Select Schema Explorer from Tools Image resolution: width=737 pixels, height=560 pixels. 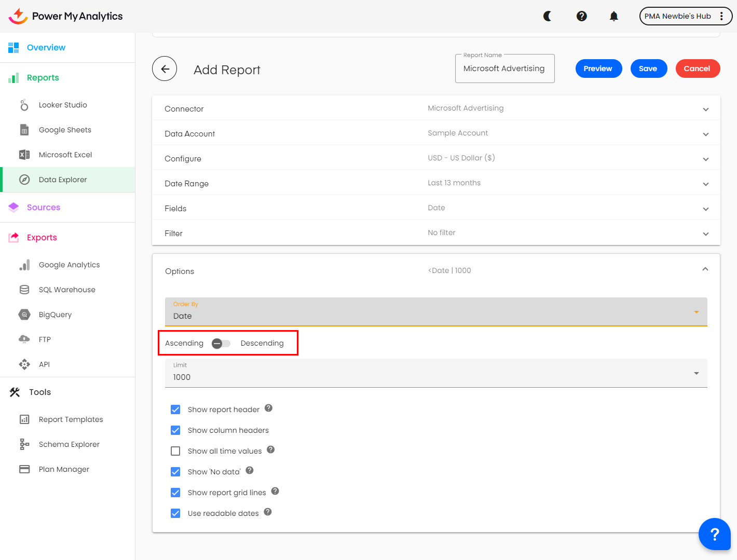pos(69,444)
